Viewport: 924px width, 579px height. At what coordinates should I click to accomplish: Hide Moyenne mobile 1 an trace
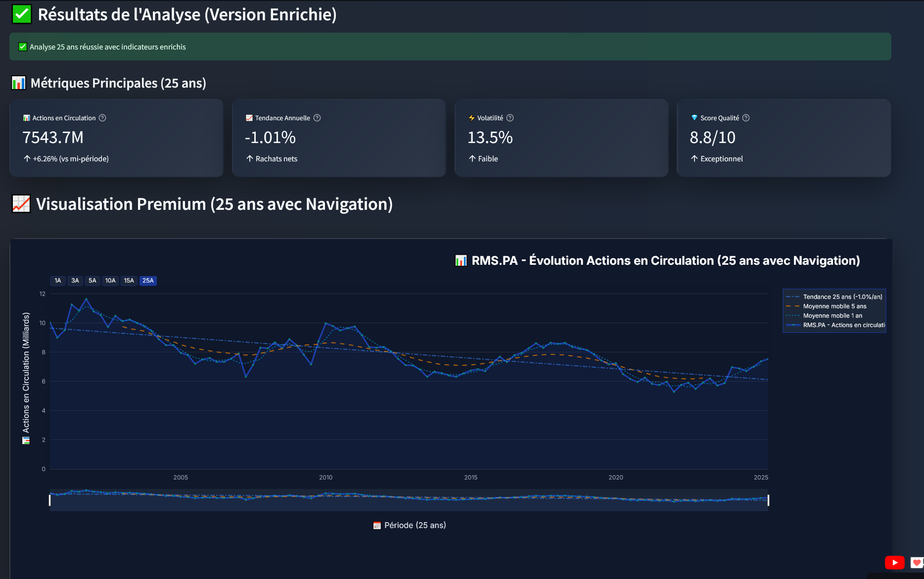click(832, 316)
